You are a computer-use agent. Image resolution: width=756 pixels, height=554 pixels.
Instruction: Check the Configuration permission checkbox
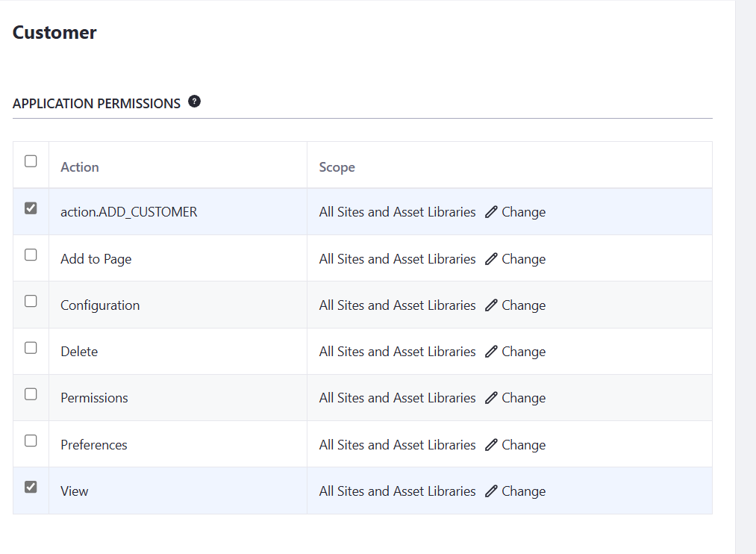coord(31,301)
